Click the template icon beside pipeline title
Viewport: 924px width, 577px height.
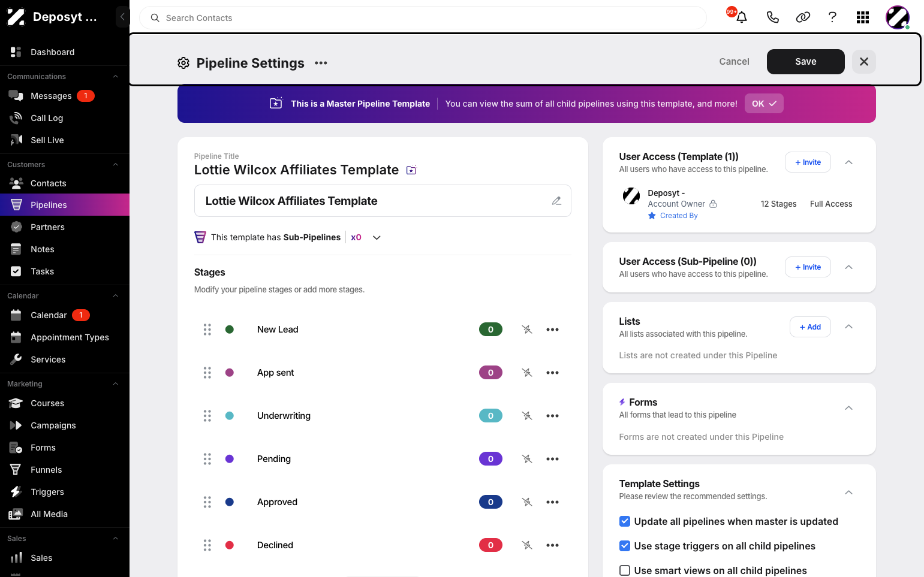411,170
